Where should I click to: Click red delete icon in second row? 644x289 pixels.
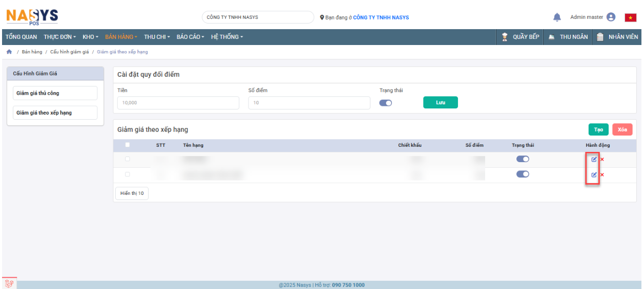pos(602,175)
